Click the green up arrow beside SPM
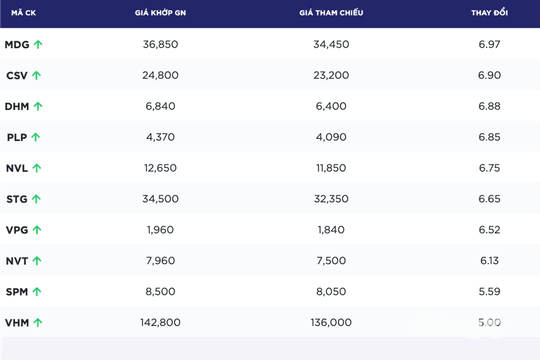 pos(37,292)
